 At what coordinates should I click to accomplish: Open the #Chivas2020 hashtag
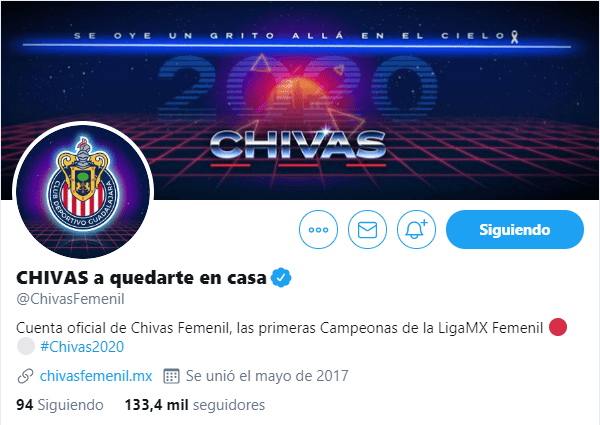[82, 347]
